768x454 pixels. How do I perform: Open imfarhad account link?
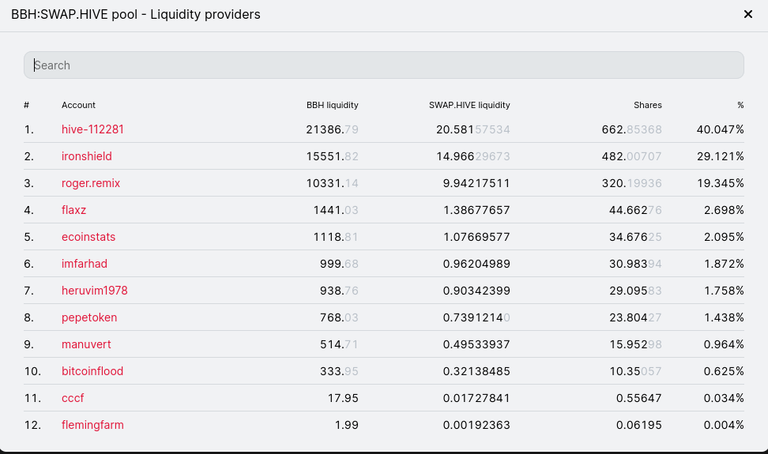point(84,264)
